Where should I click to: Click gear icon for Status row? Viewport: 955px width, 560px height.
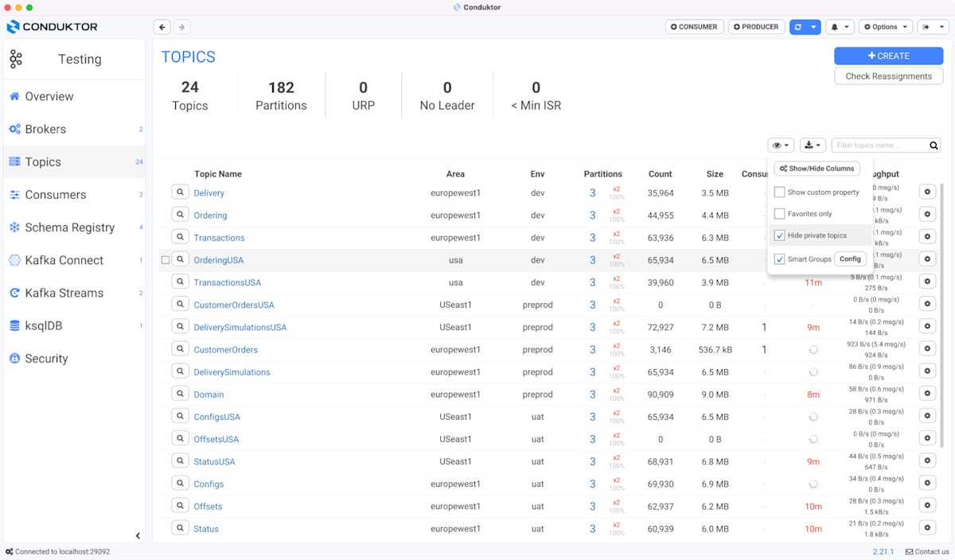point(927,528)
